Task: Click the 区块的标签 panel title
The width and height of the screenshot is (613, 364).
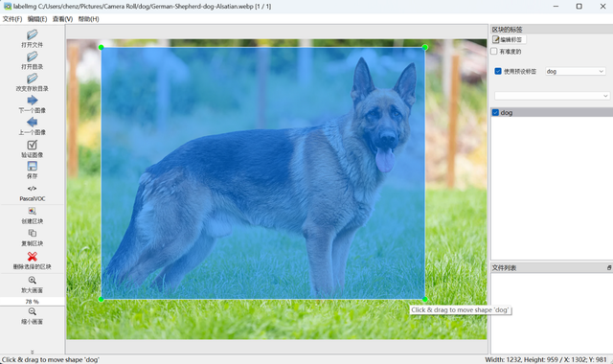Action: point(507,30)
